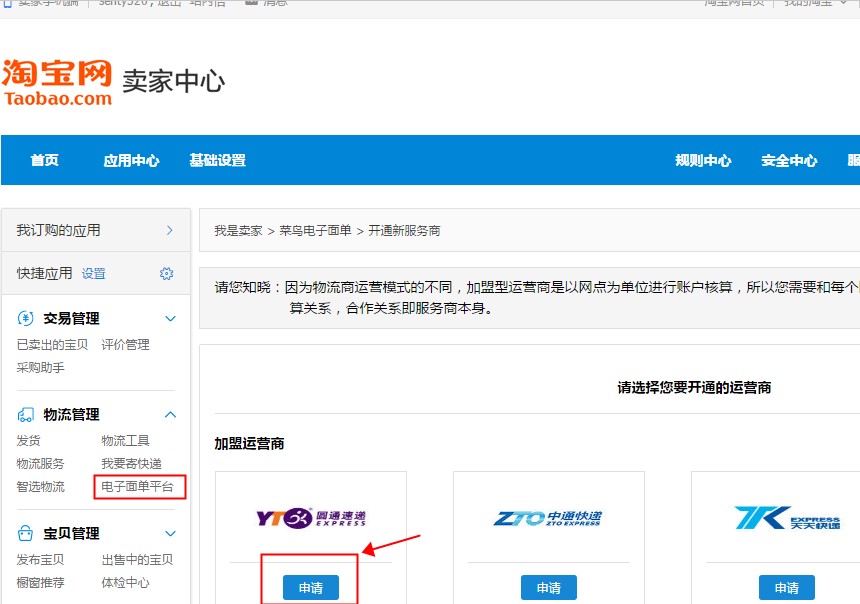
Task: Open 采购助手 link
Action: pyautogui.click(x=41, y=368)
